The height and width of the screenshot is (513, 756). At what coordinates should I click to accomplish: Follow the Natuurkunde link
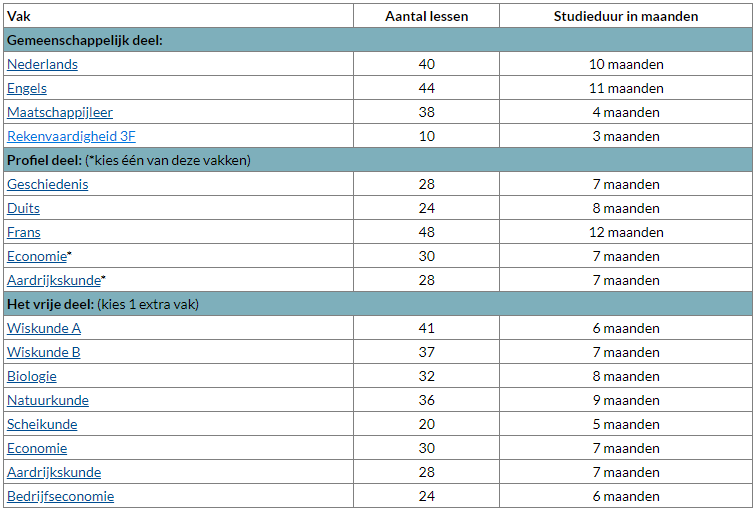[48, 400]
